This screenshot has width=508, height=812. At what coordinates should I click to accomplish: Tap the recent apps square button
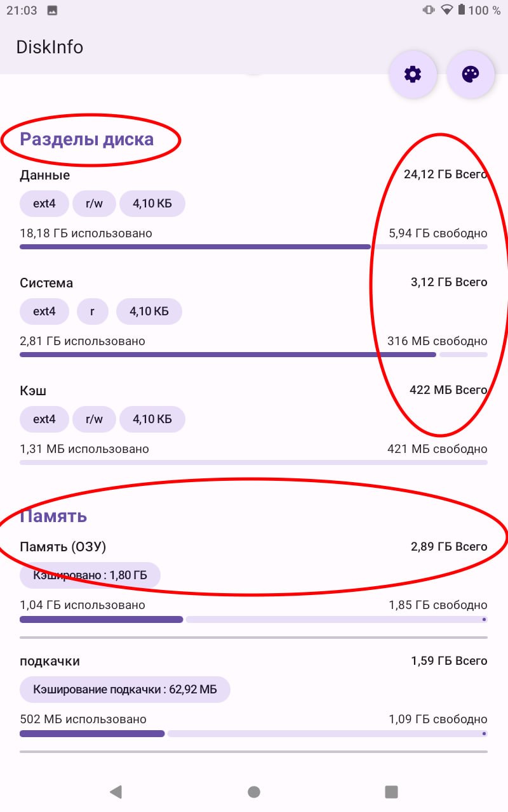coord(392,791)
